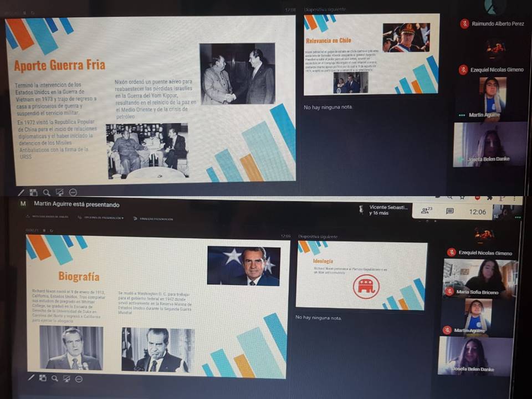Select the Relevancia en Chile next-slide preview
The image size is (532, 399).
[x=371, y=54]
